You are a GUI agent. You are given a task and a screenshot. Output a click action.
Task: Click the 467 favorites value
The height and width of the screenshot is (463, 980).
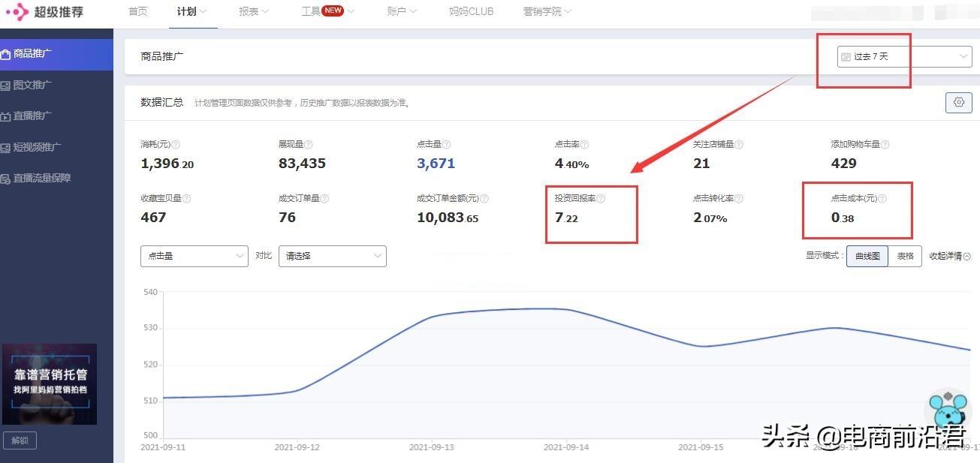pyautogui.click(x=153, y=218)
